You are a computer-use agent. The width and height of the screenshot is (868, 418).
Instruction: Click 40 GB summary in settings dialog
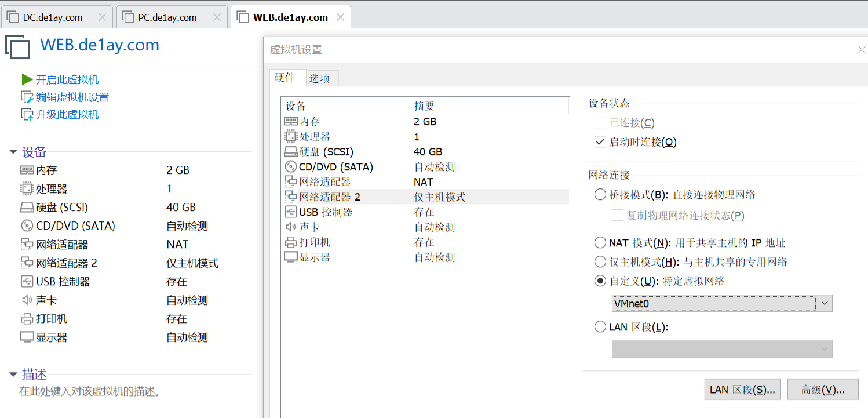click(x=428, y=152)
